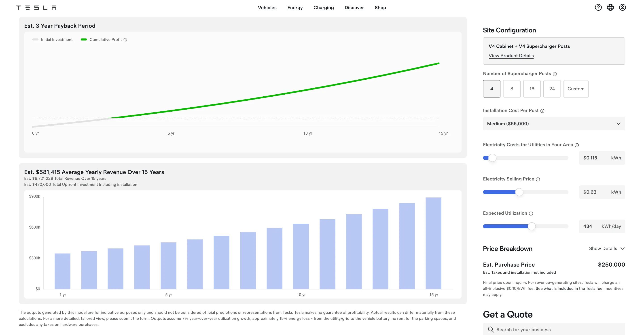Click Cumulative Profit info icon
The height and width of the screenshot is (335, 644).
point(125,40)
